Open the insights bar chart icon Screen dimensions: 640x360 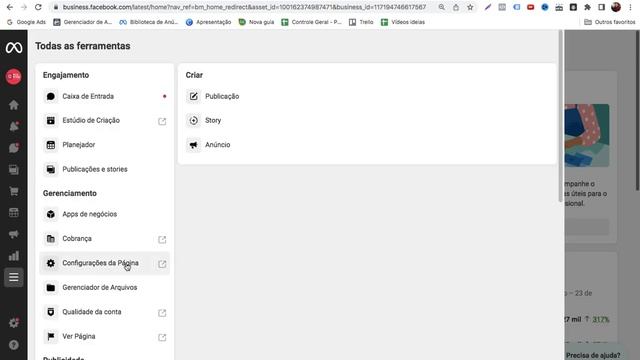click(13, 256)
